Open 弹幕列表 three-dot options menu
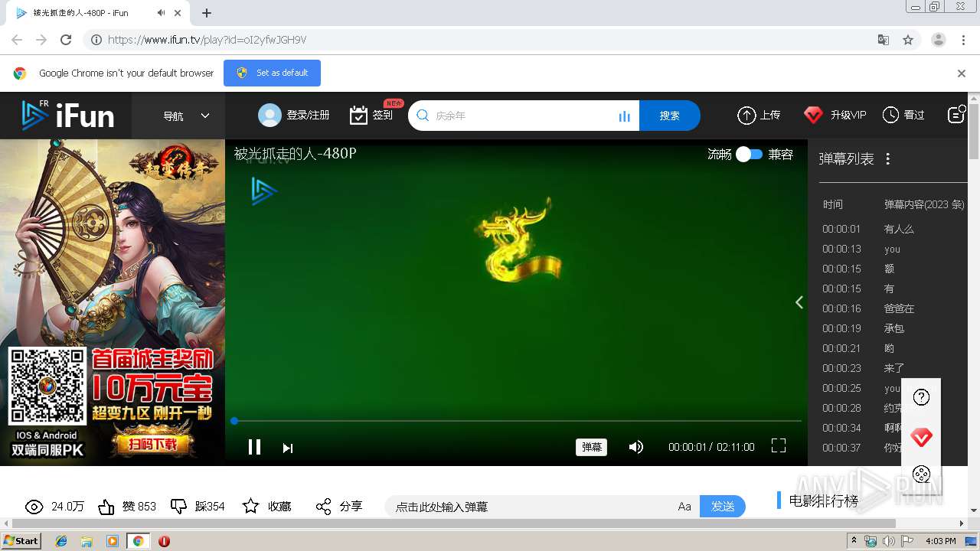980x551 pixels. click(888, 158)
